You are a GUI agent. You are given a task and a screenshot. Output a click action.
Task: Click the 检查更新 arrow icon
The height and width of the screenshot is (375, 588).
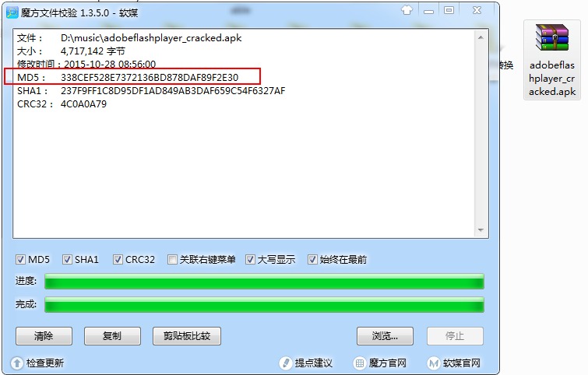pyautogui.click(x=17, y=363)
